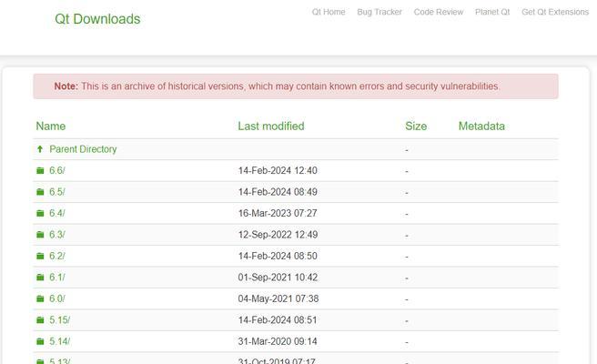Click the date 14-Feb-2024 12:40
The width and height of the screenshot is (597, 364).
click(x=278, y=170)
